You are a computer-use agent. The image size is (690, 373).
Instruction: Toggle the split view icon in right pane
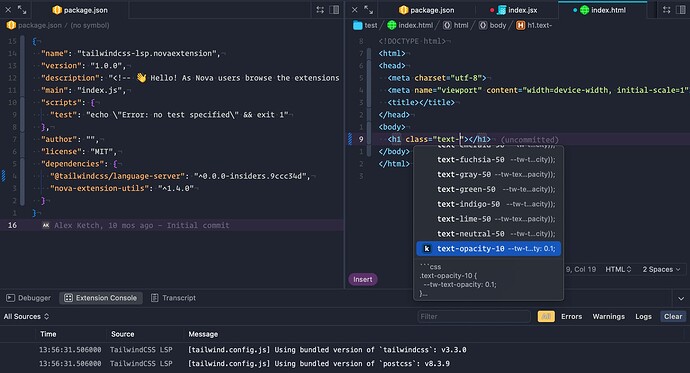(681, 10)
